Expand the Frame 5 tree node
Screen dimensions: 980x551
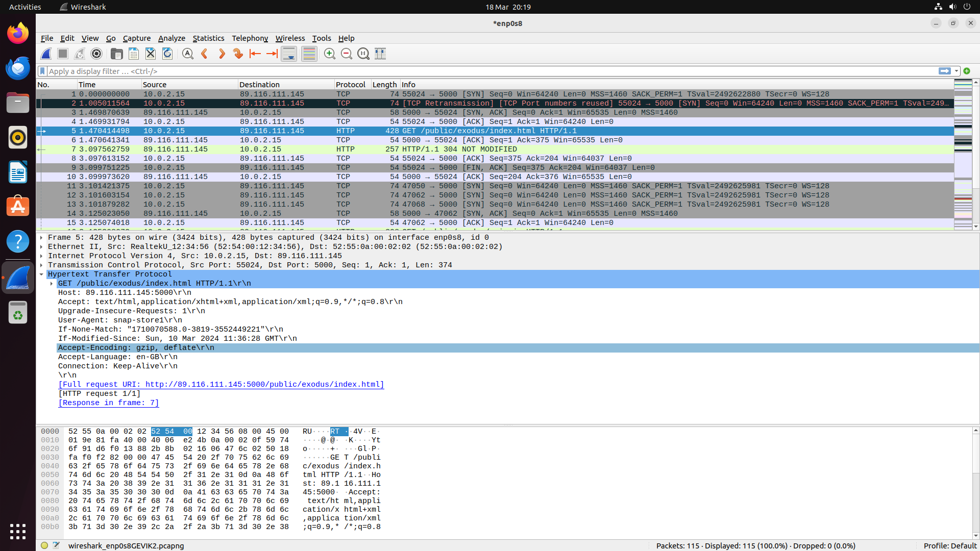[41, 238]
